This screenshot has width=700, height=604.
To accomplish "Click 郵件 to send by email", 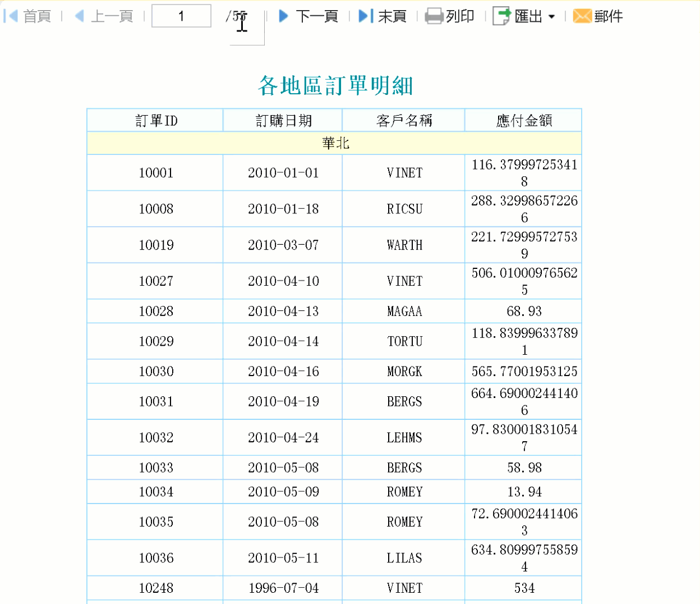I will click(609, 16).
